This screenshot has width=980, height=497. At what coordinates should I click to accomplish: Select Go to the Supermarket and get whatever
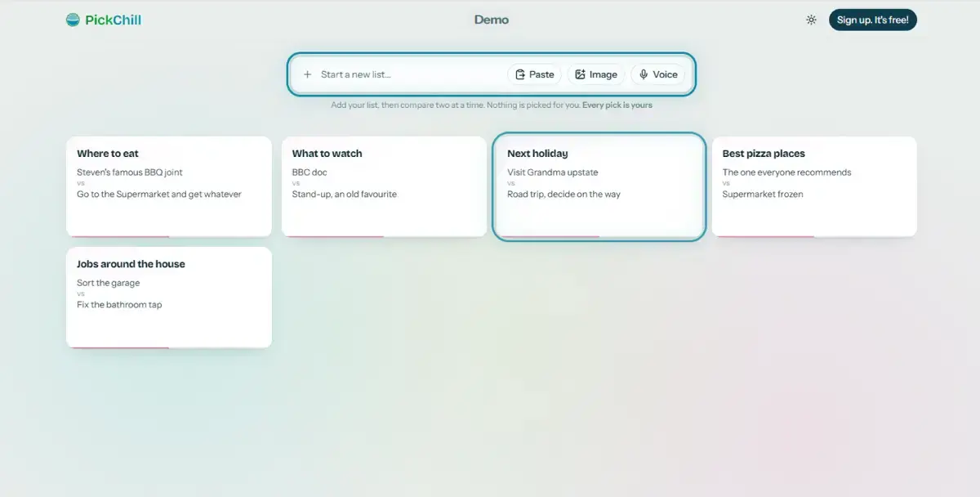pyautogui.click(x=159, y=195)
